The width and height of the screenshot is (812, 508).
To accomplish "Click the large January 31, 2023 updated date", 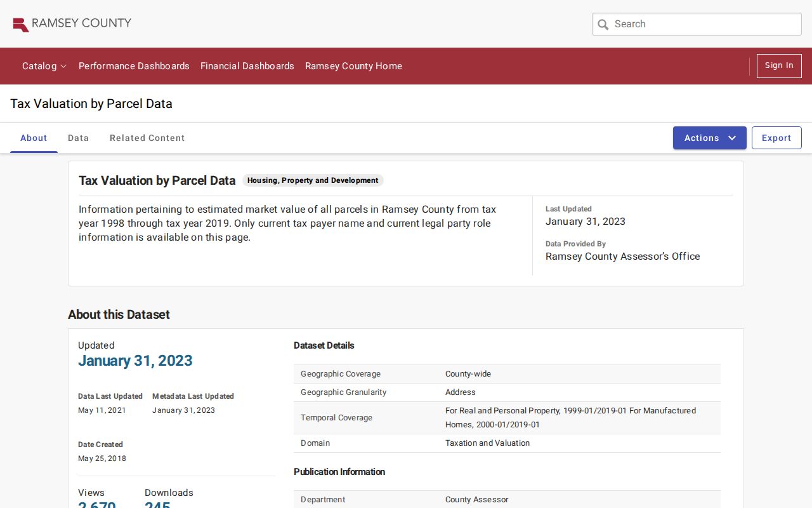I will (135, 361).
